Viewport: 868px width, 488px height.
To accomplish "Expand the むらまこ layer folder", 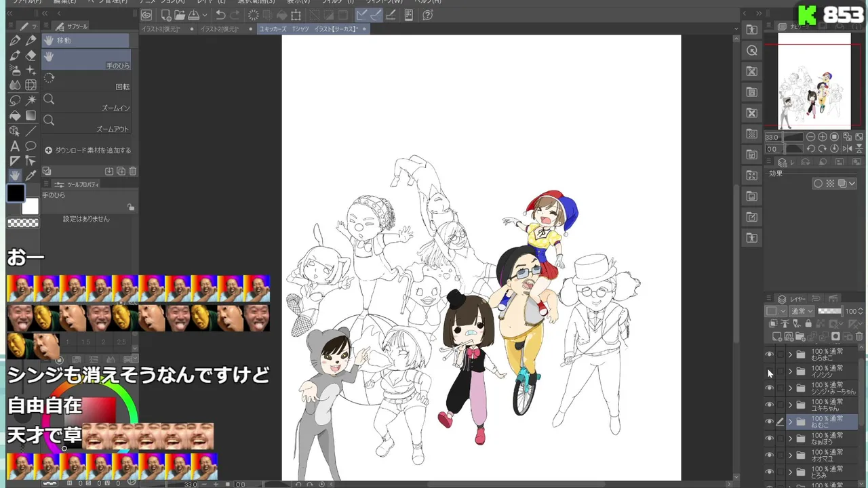I will pyautogui.click(x=790, y=354).
